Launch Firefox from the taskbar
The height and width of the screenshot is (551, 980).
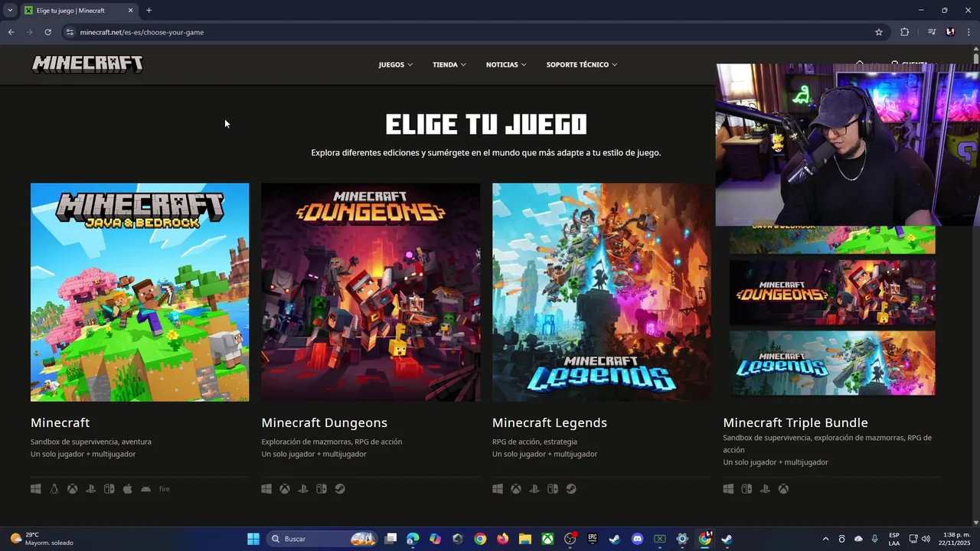pyautogui.click(x=502, y=539)
